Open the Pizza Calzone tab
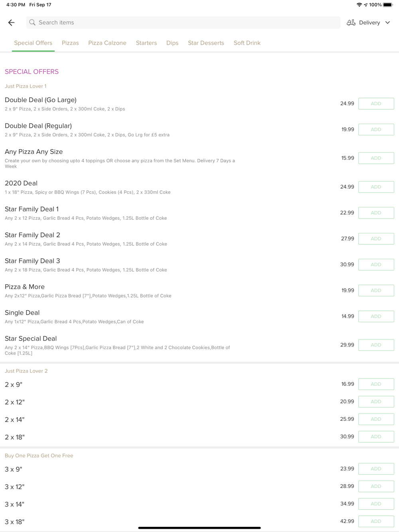399x532 pixels. (x=107, y=43)
